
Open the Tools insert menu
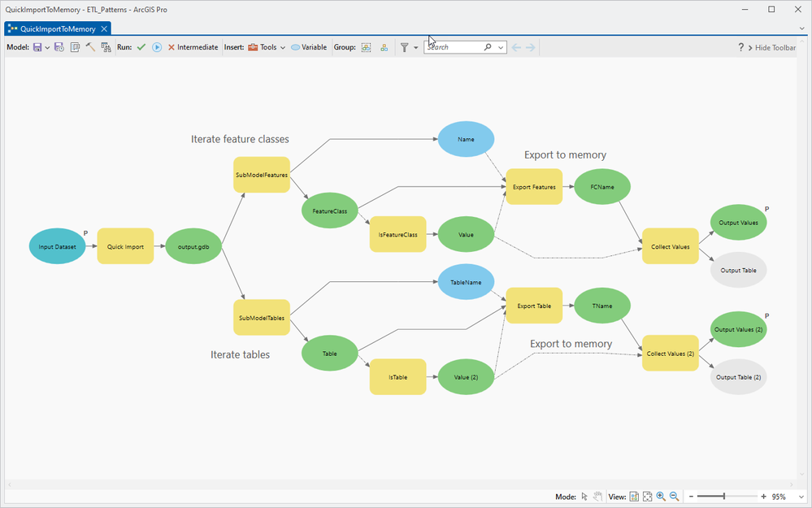(267, 47)
